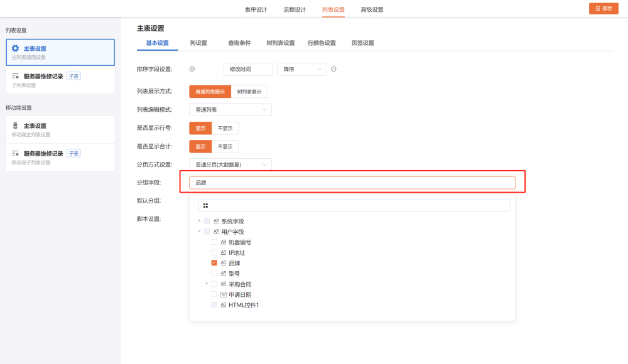Image resolution: width=628 pixels, height=364 pixels.
Task: Uncheck the 品牌 field checkbox
Action: (214, 263)
